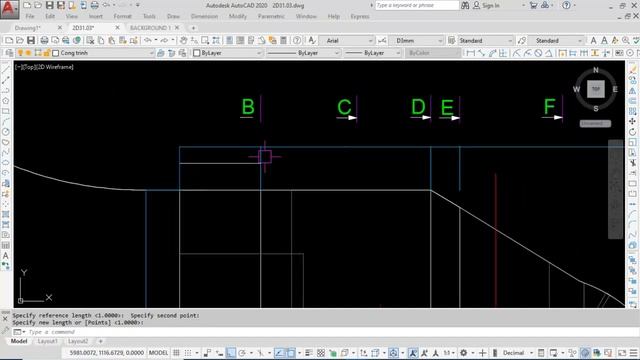Click the viewport label [-][Top][2D Wireframe]
The width and height of the screenshot is (640, 360).
(x=44, y=67)
